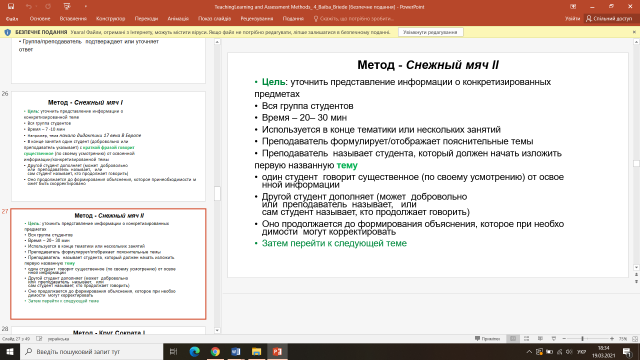Image resolution: width=640 pixels, height=360 pixels.
Task: Open Спільний доступ sharing button
Action: click(x=609, y=19)
